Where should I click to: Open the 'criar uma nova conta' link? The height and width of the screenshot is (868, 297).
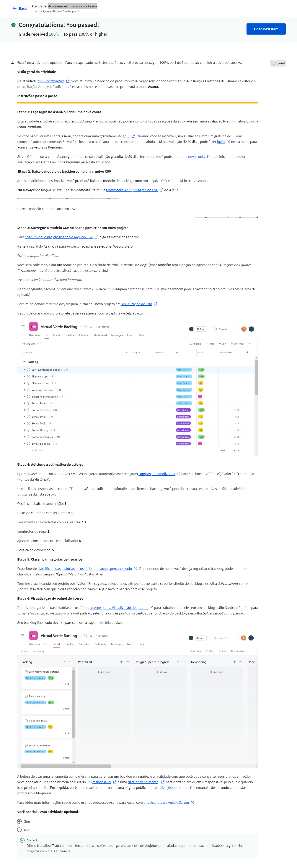tap(189, 157)
